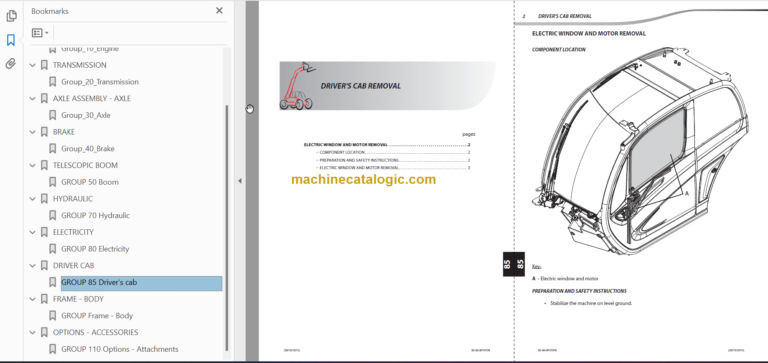The width and height of the screenshot is (768, 363).
Task: Open the Attachments paperclip icon
Action: pos(11,64)
